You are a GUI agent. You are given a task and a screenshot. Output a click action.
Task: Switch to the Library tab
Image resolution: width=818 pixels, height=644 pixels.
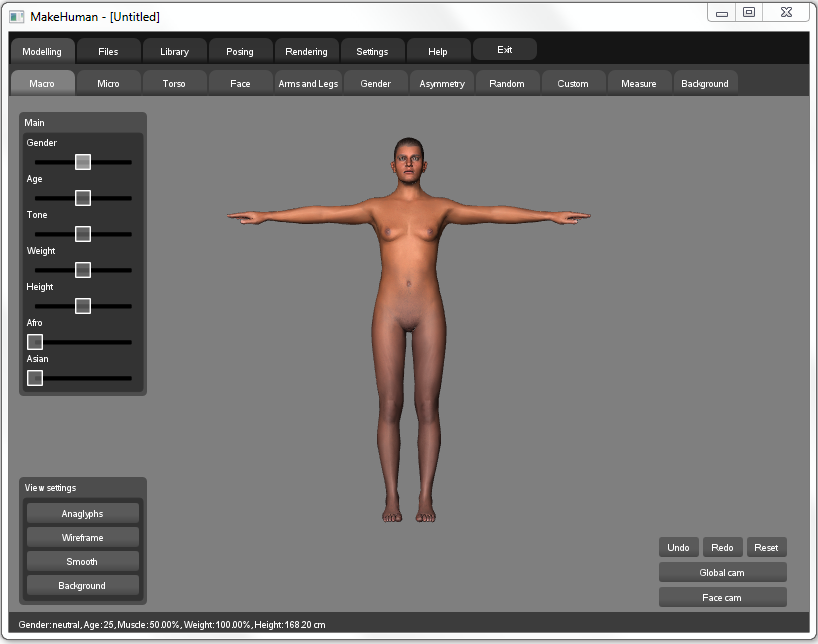point(174,51)
